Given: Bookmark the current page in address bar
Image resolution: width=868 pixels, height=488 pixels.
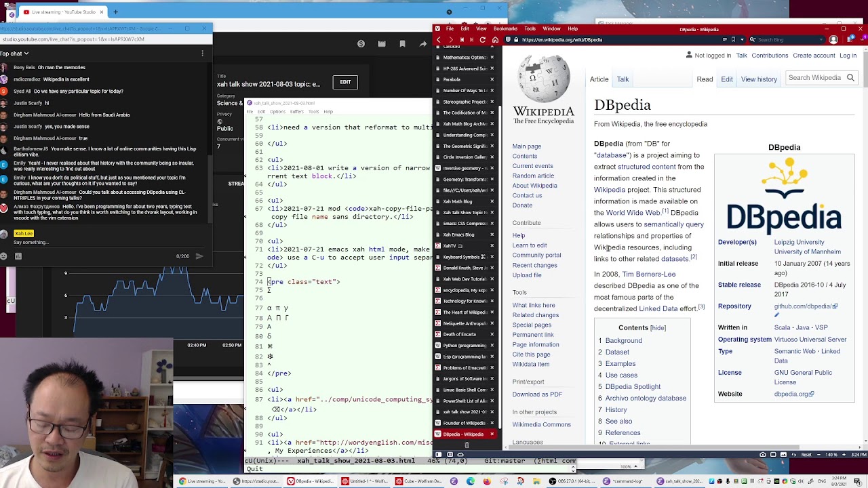Looking at the screenshot, I should (733, 39).
